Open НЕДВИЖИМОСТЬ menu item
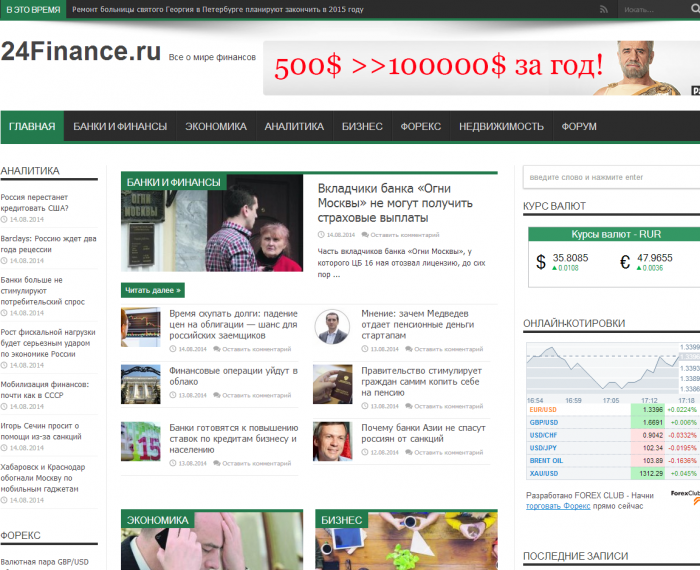The image size is (700, 570). point(501,127)
